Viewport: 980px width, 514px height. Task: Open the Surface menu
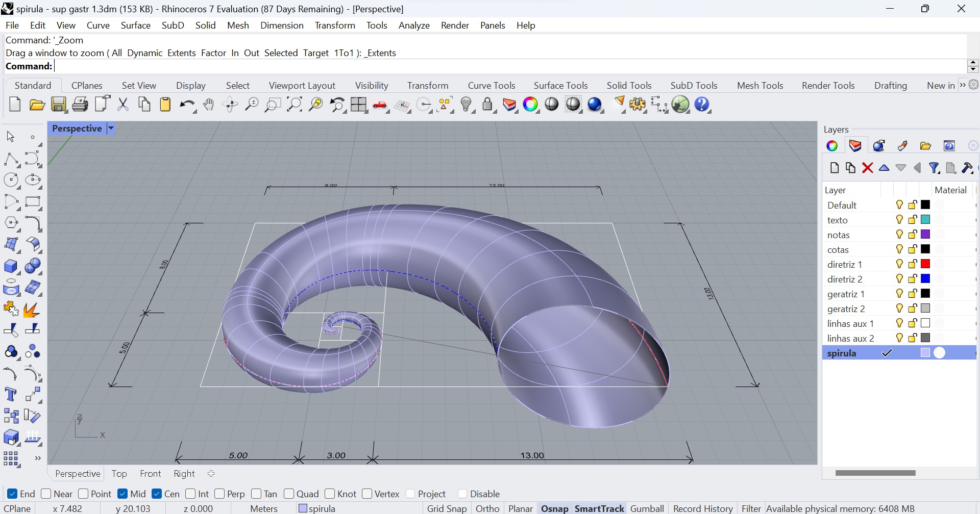135,25
